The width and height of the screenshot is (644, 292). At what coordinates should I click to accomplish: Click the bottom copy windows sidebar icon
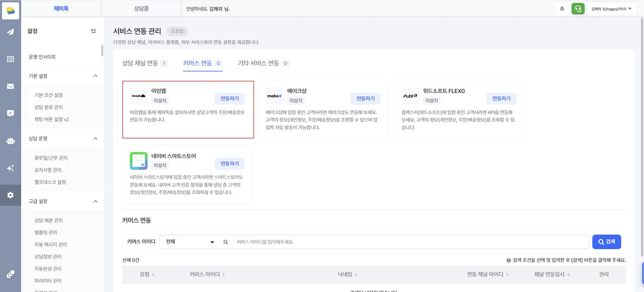coord(10,274)
